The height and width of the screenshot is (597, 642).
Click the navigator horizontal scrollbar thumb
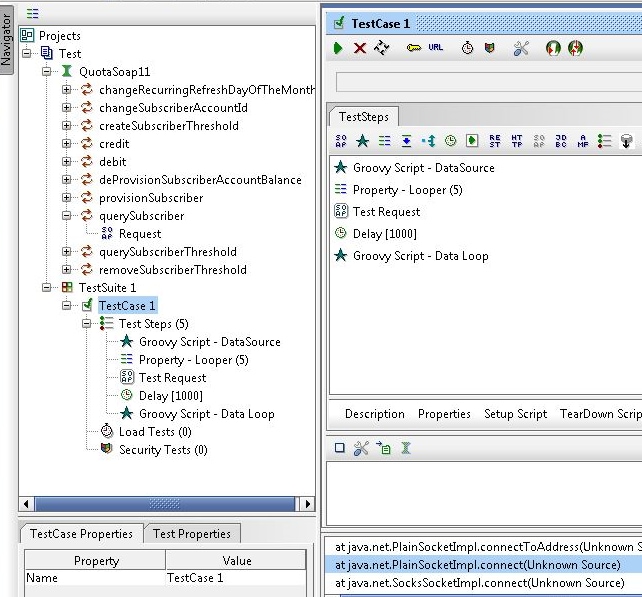pyautogui.click(x=165, y=504)
